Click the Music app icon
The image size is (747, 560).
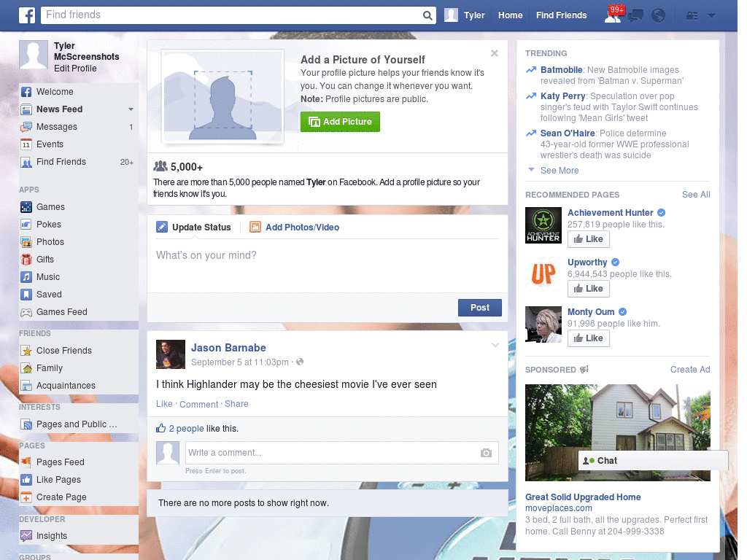click(x=26, y=277)
